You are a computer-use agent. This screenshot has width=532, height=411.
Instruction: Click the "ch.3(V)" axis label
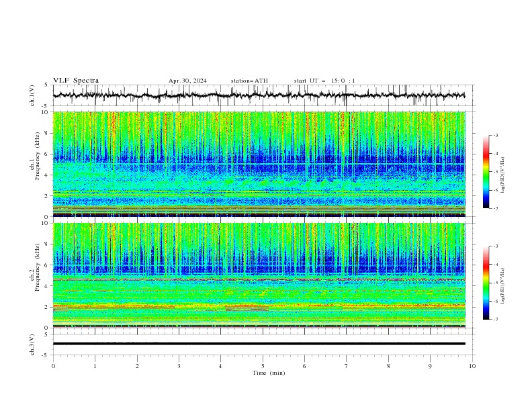point(32,345)
